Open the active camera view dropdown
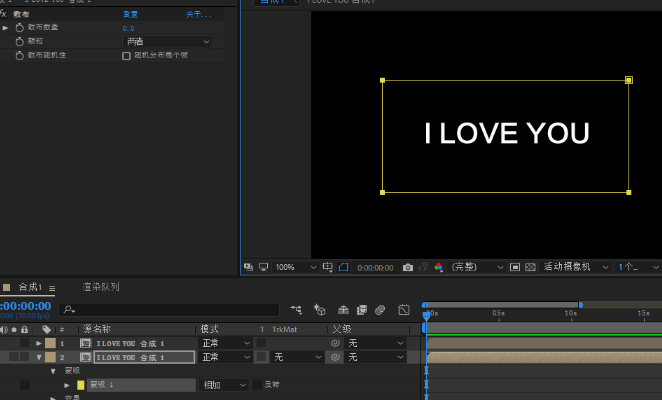The image size is (662, 400). pyautogui.click(x=576, y=268)
